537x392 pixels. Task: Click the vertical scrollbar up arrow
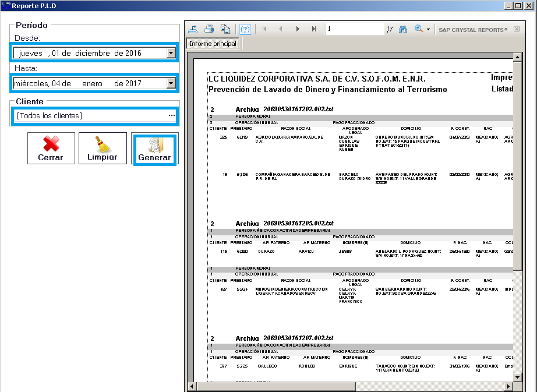click(x=517, y=57)
